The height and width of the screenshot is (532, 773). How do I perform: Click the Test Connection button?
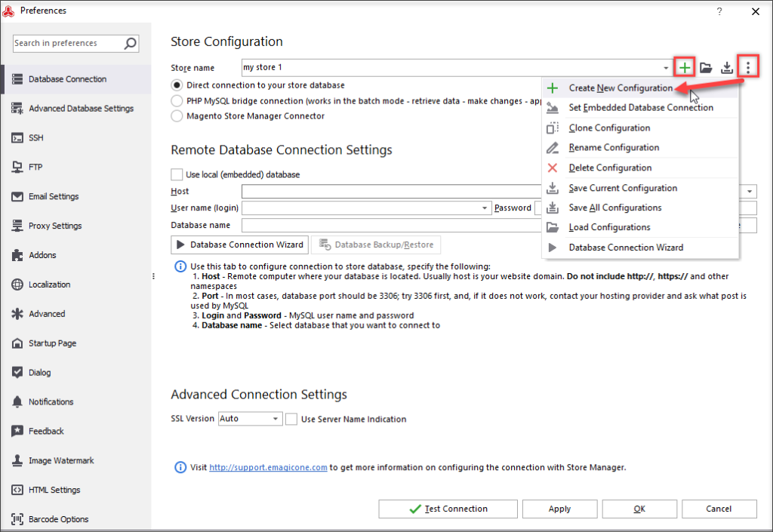pyautogui.click(x=448, y=509)
